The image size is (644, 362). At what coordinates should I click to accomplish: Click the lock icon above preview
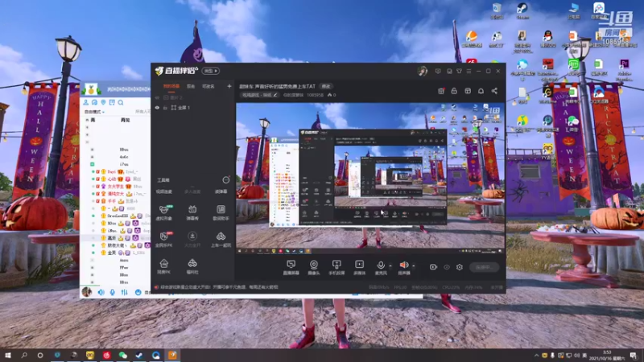(x=454, y=91)
